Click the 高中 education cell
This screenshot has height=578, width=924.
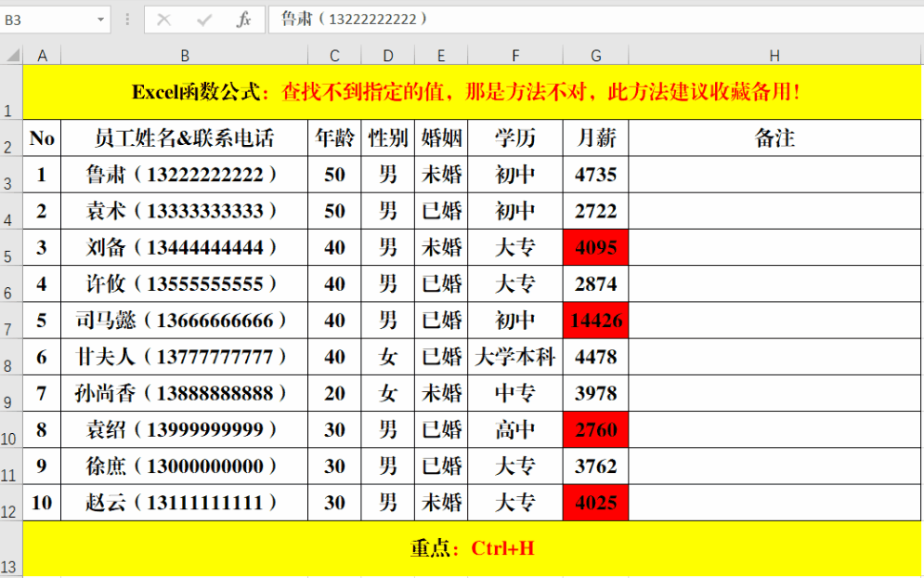[x=515, y=430]
